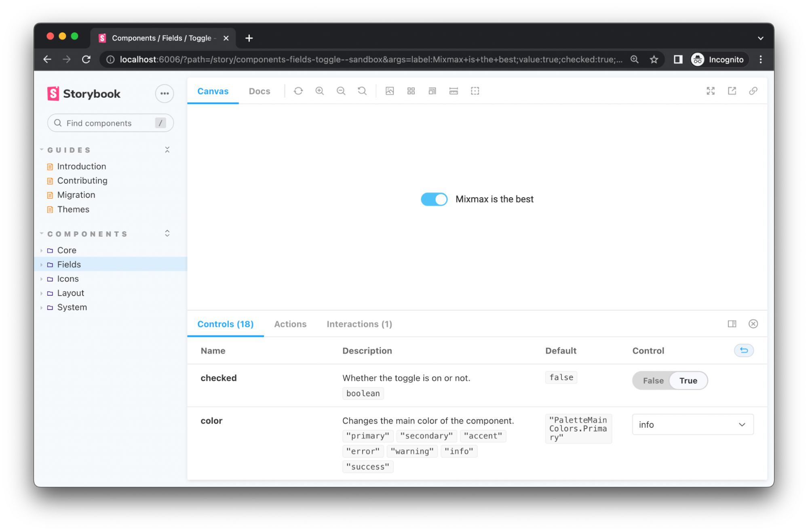Switch to the Actions tab

[x=290, y=324]
